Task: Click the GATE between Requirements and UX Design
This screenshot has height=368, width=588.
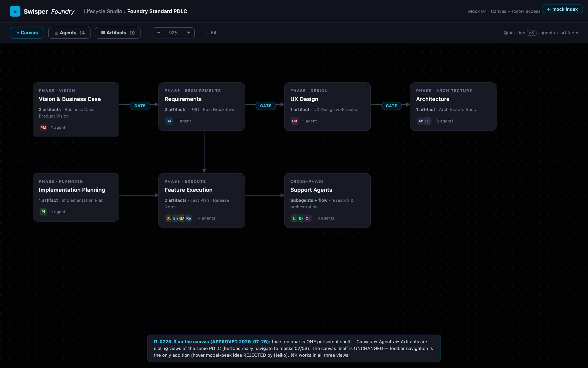Action: pos(266,106)
